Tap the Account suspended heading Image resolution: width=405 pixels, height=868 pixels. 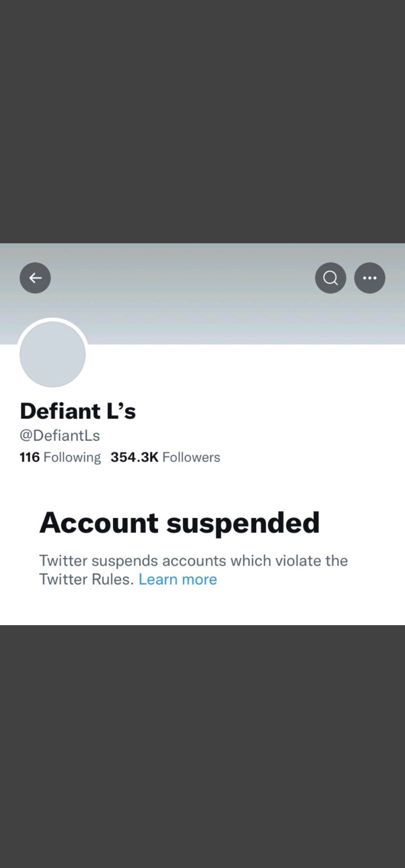point(179,523)
